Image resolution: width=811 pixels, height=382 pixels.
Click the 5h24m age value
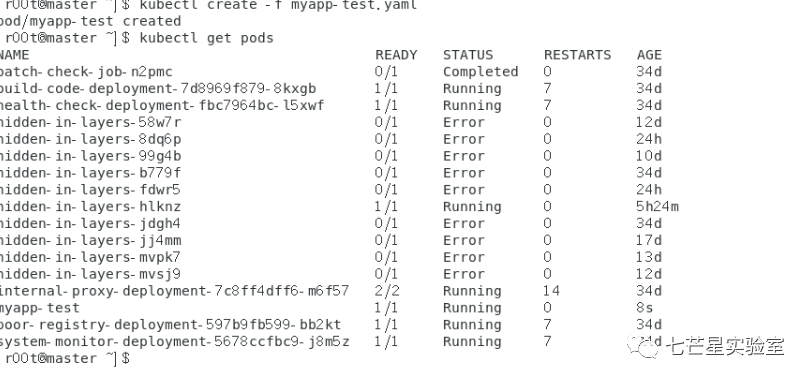pyautogui.click(x=657, y=207)
